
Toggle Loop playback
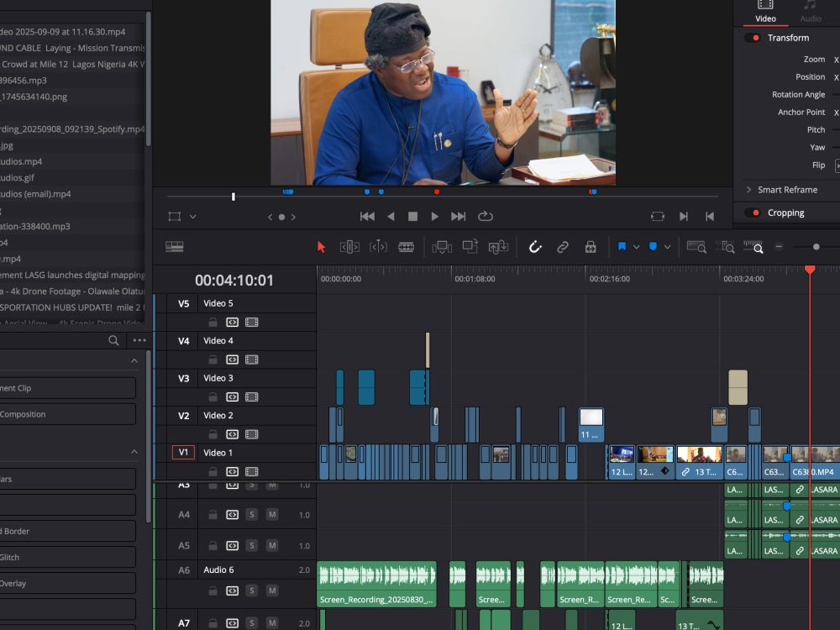point(486,216)
